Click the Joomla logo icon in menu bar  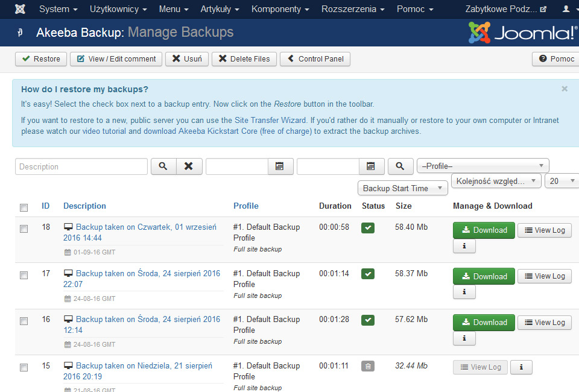20,9
